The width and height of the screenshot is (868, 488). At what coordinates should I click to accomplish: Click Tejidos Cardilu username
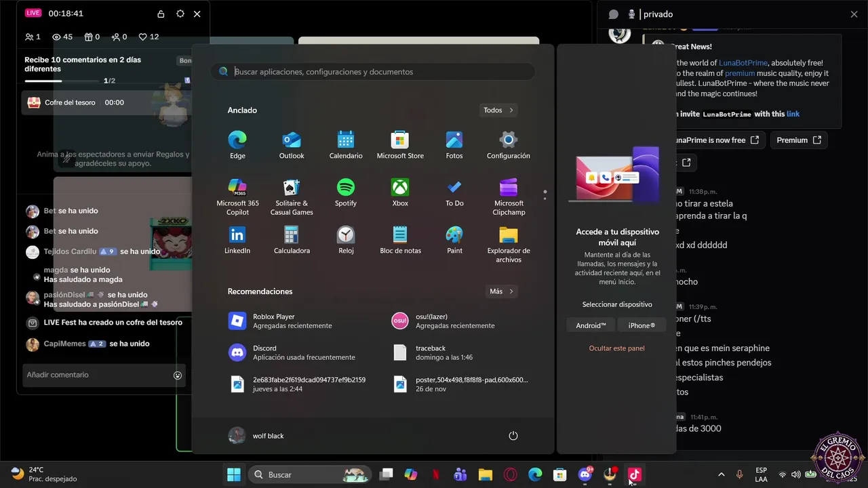pyautogui.click(x=70, y=251)
